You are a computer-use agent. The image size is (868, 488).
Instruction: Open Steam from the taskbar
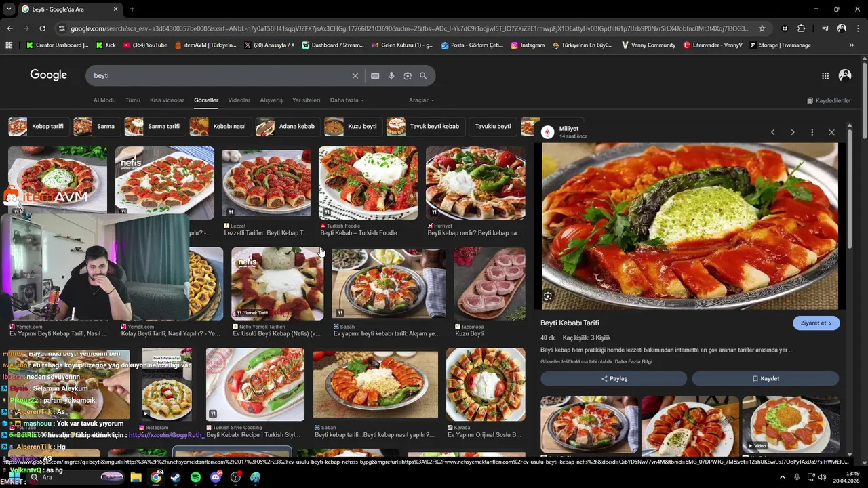point(176,477)
